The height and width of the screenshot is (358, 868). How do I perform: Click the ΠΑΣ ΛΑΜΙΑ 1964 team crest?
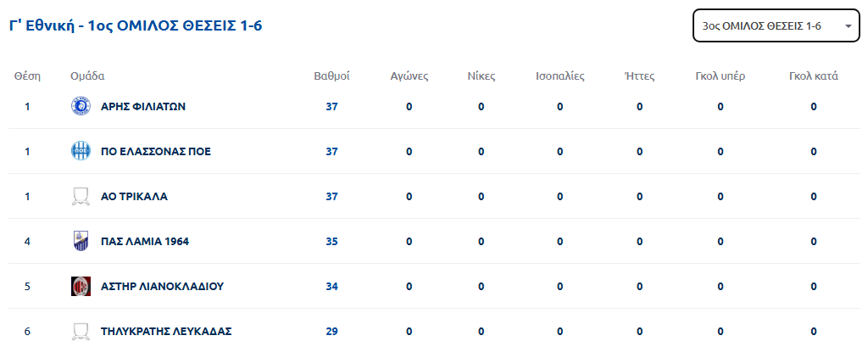tap(81, 242)
